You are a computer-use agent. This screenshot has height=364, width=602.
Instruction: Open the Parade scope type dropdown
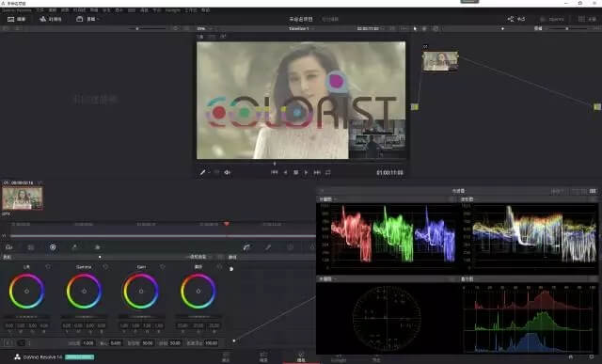pos(327,199)
